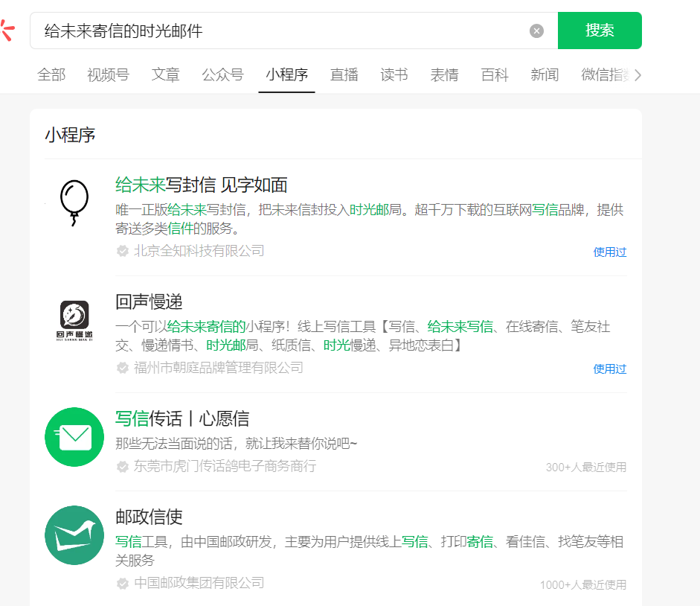Click 1000+人最近使用 text
Viewport: 700px width, 606px height.
[x=583, y=585]
